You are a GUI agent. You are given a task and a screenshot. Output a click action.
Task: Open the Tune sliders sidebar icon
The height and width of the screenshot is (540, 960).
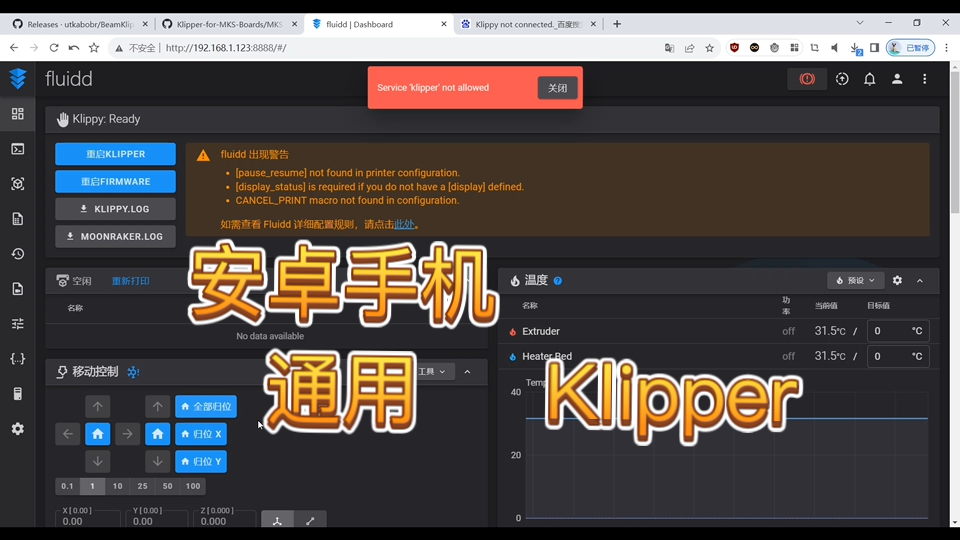(18, 323)
